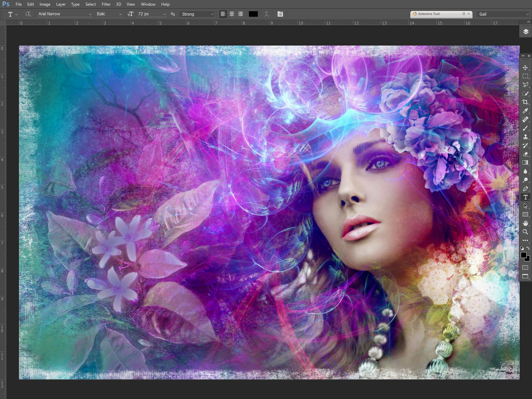Pick the Eyedropper tool
Viewport: 532px width, 399px height.
(525, 111)
